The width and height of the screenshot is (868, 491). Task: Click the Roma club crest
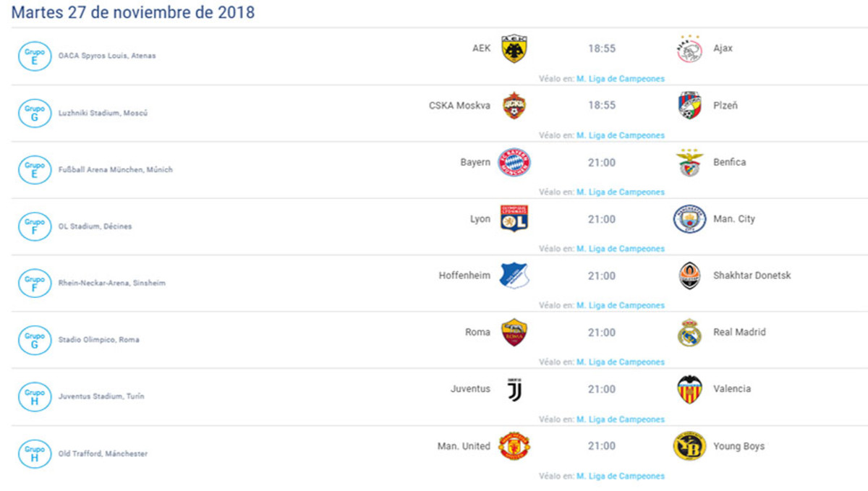(x=514, y=333)
